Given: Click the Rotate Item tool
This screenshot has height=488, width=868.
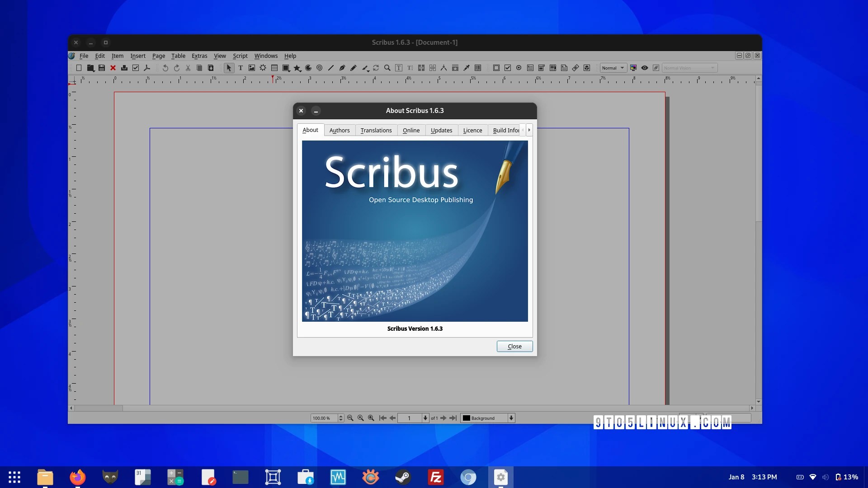Looking at the screenshot, I should [x=376, y=68].
